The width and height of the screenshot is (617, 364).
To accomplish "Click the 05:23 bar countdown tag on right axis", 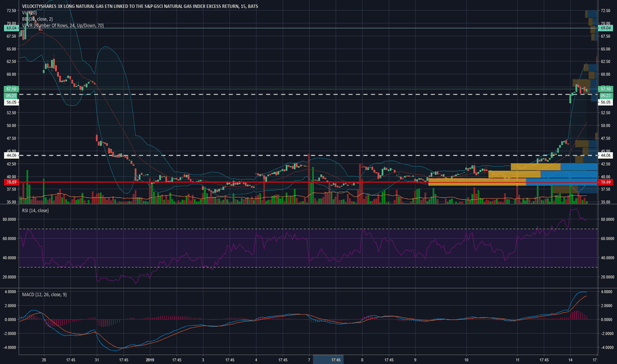I will [x=605, y=95].
